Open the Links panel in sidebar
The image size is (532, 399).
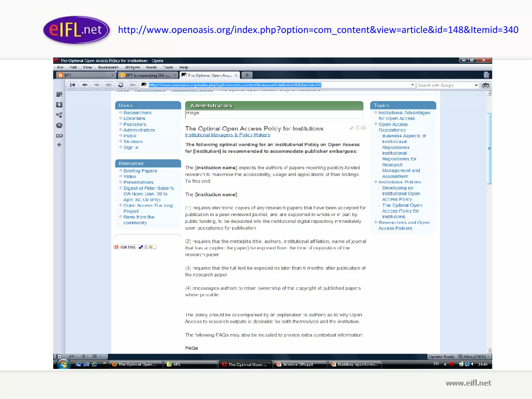coord(59,136)
